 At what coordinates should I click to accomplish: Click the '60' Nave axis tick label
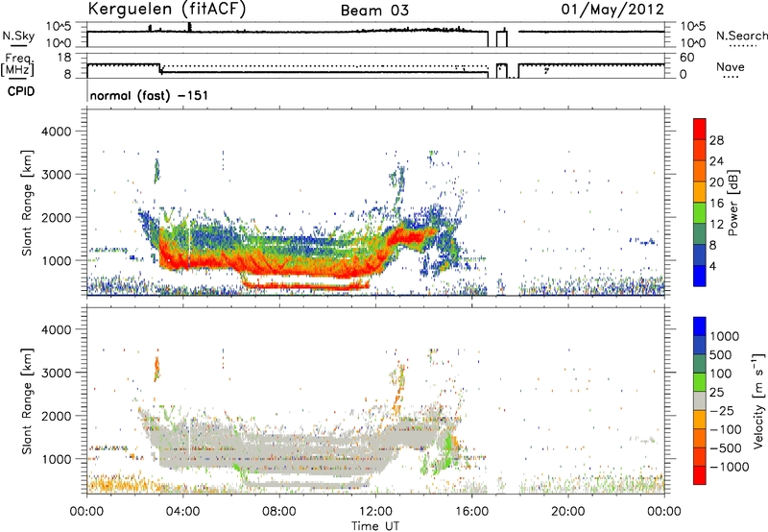(686, 58)
